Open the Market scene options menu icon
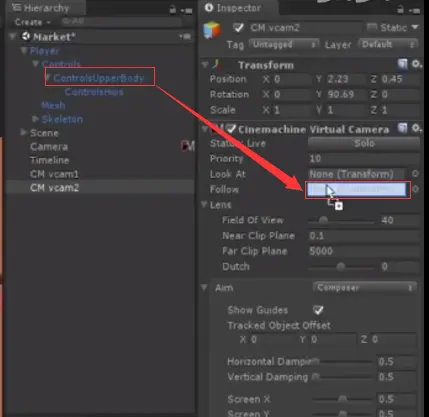429x417 pixels. point(185,36)
